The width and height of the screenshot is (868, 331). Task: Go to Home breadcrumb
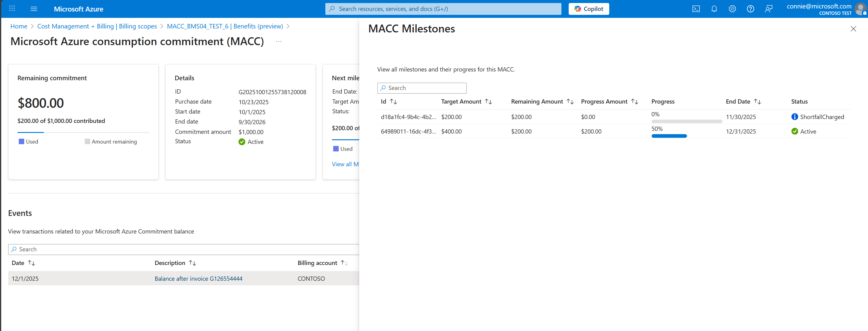click(19, 26)
